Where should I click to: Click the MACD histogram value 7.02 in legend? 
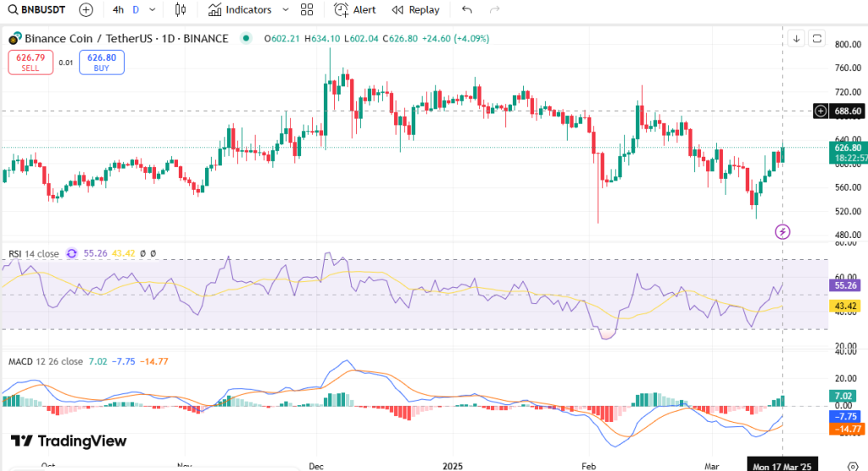[x=98, y=362]
